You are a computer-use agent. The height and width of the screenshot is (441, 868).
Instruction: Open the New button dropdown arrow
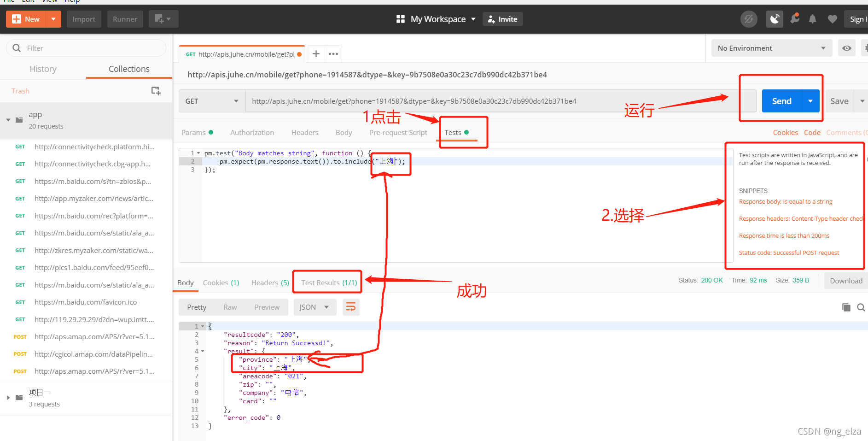coord(53,19)
